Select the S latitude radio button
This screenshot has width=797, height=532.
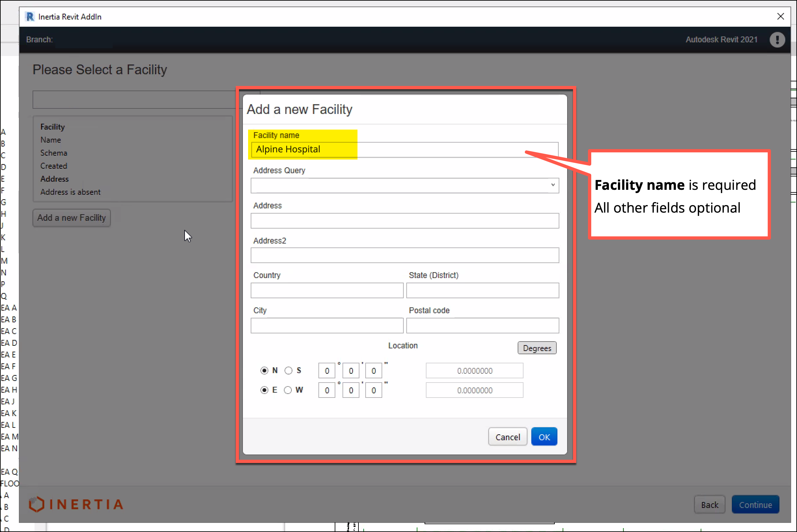tap(288, 371)
